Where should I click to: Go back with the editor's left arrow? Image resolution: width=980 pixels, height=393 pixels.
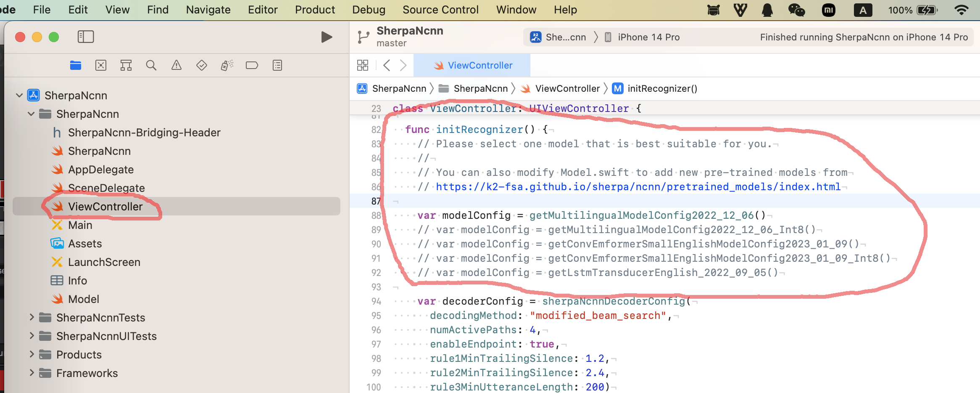click(387, 65)
